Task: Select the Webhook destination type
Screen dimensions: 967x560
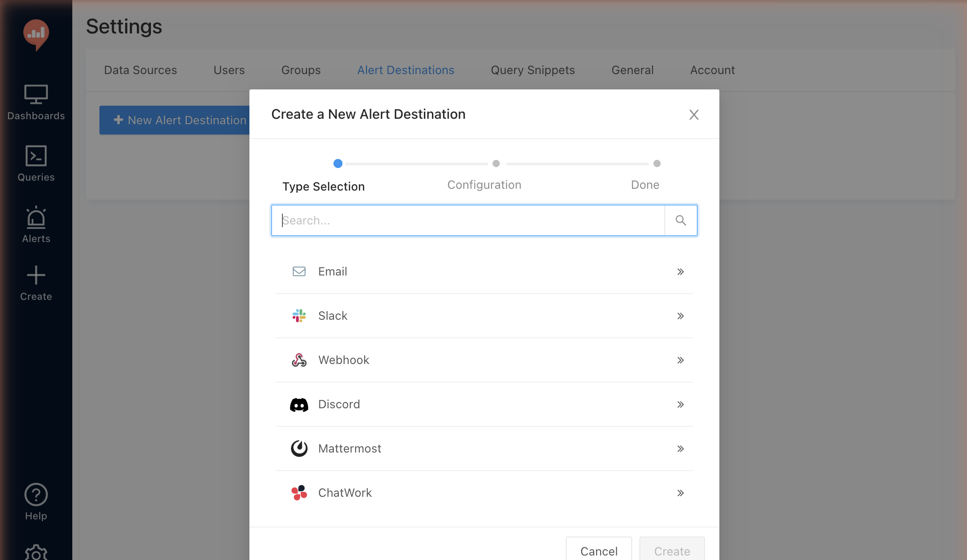Action: coord(484,360)
